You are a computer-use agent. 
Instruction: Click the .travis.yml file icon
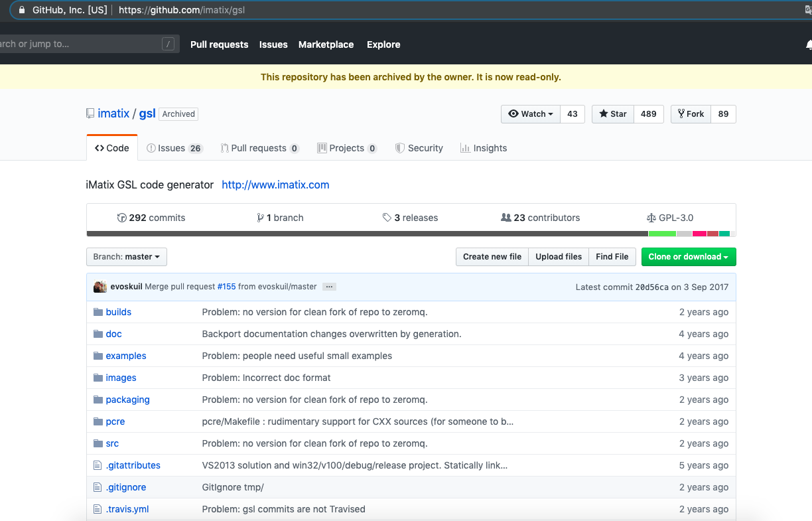pos(98,509)
